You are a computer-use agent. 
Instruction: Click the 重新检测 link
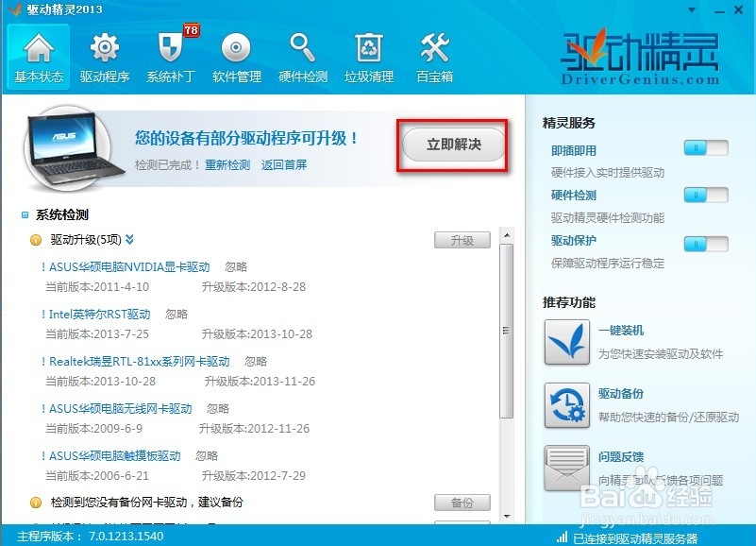point(227,165)
